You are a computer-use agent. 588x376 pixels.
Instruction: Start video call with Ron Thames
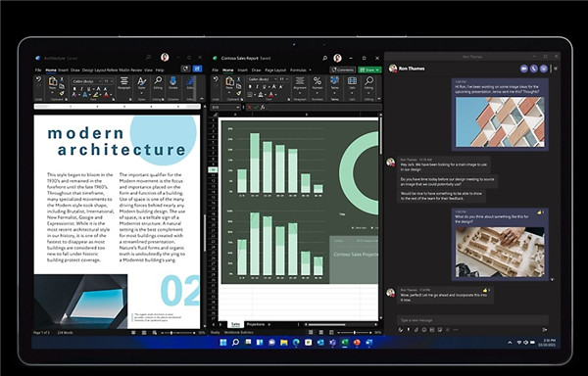click(x=524, y=69)
